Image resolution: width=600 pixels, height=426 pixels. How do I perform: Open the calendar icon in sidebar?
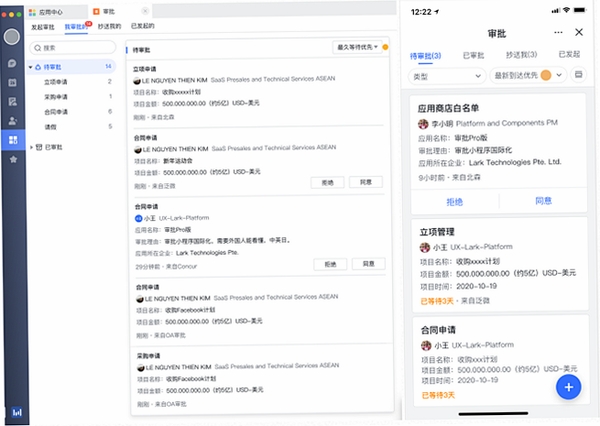click(12, 82)
